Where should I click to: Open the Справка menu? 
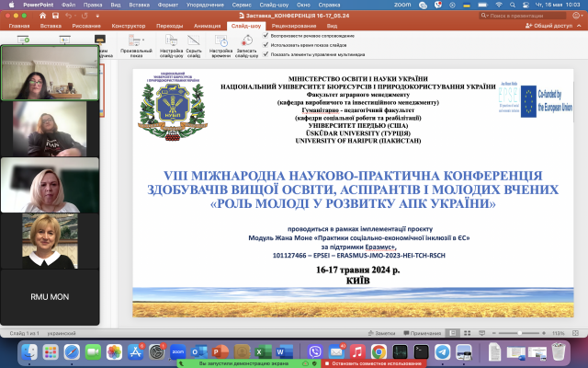(329, 5)
